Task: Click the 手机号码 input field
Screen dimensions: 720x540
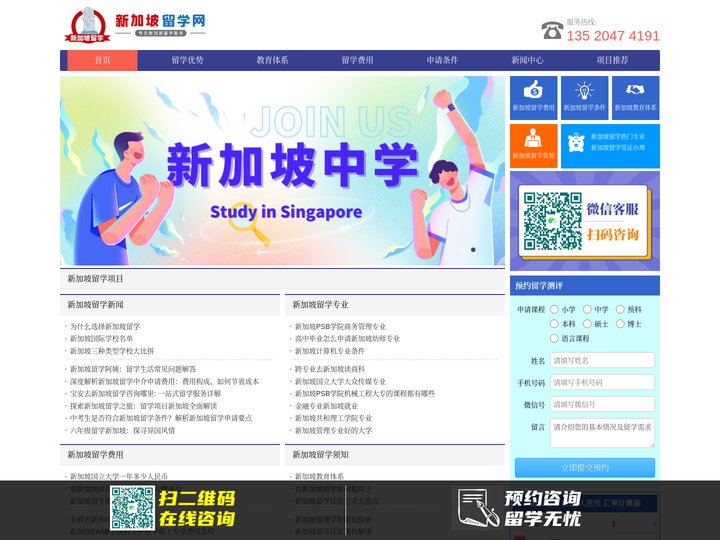Action: pos(602,382)
